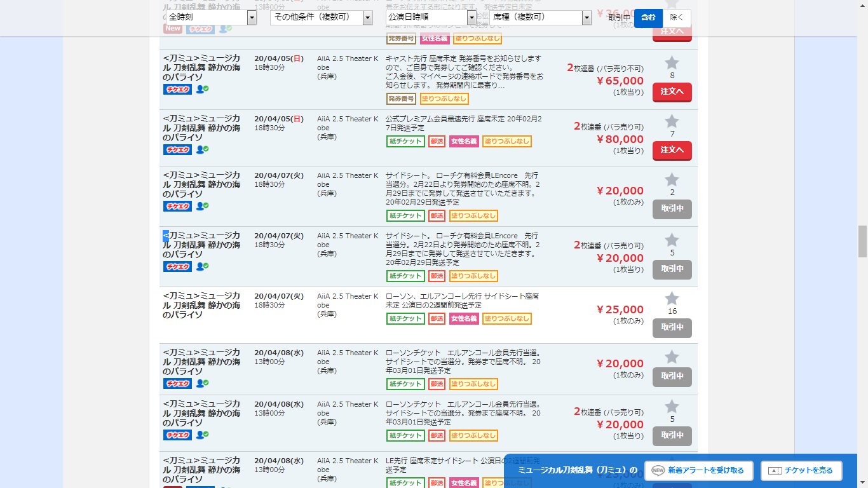This screenshot has height=488, width=868.
Task: Click the ¥80,000 price text
Action: tap(620, 139)
